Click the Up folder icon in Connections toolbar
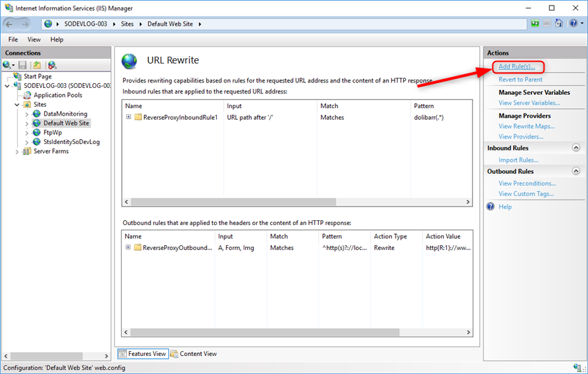The width and height of the screenshot is (588, 374). 37,65
